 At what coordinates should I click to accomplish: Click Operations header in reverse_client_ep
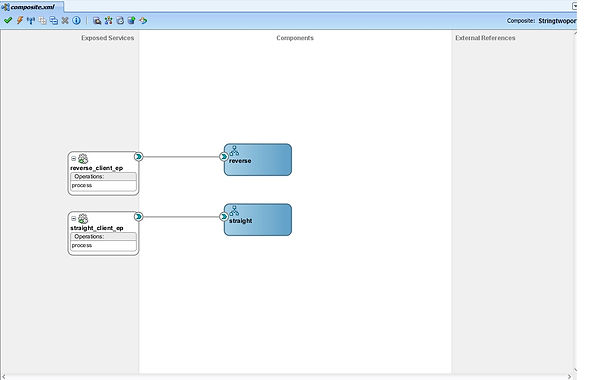[x=103, y=177]
